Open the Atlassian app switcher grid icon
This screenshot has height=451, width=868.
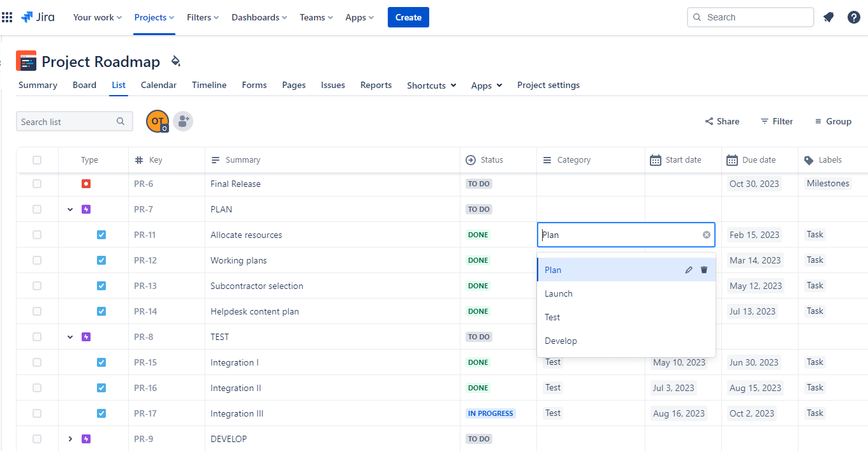coord(7,17)
